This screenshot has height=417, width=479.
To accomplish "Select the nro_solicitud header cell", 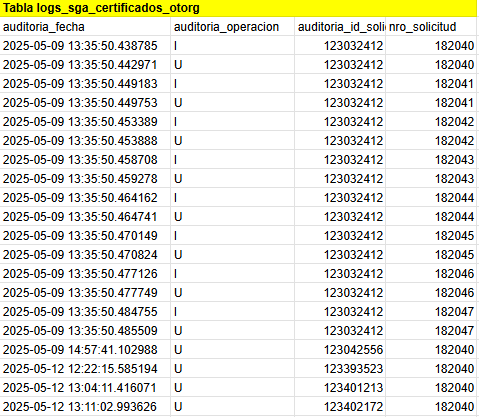I will tap(431, 27).
